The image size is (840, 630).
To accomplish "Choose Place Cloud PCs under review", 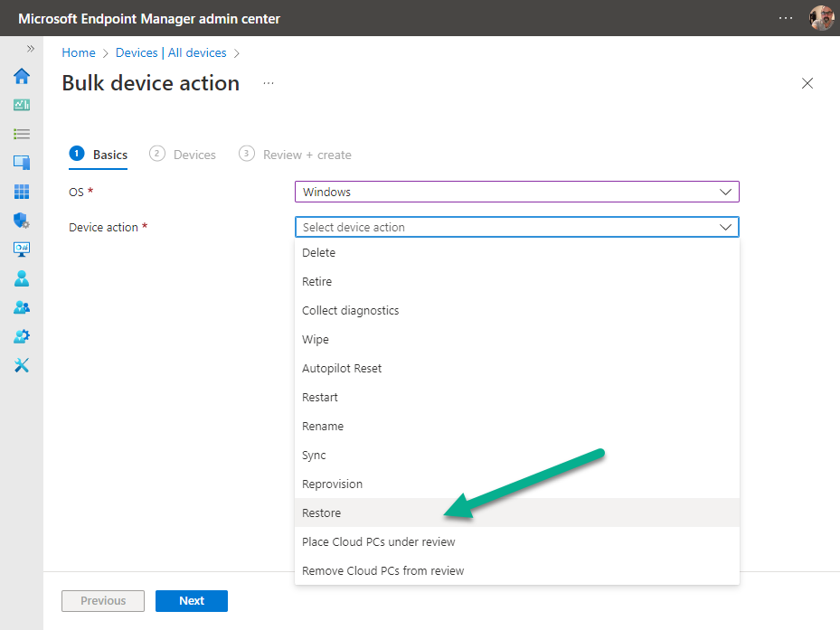I will click(x=517, y=541).
